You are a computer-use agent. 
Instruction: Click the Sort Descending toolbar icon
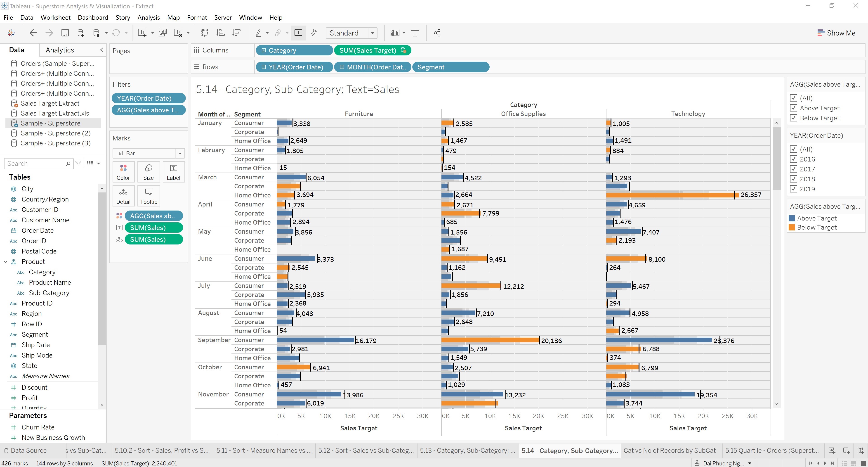point(236,33)
